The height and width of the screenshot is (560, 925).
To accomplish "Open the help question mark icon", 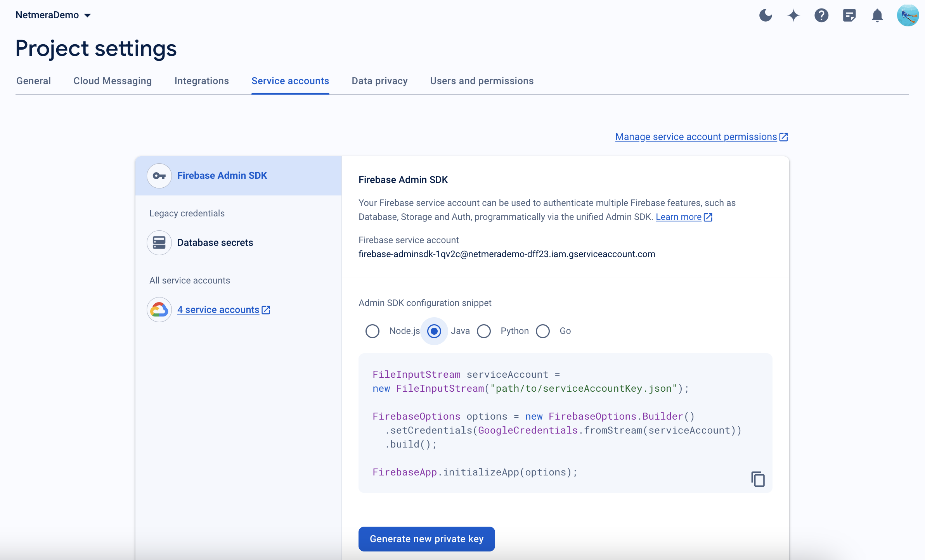I will (821, 16).
